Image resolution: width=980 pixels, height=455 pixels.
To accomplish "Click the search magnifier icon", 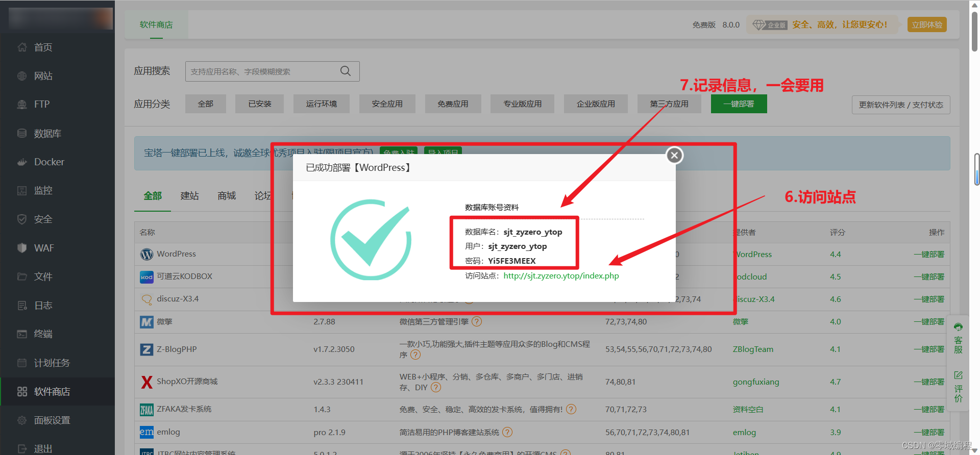I will coord(346,71).
